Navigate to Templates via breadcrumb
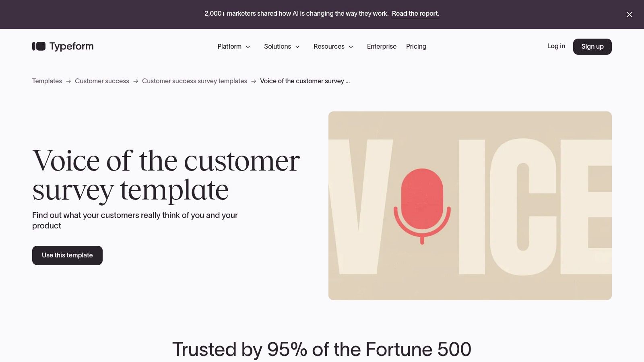644x362 pixels. click(47, 81)
